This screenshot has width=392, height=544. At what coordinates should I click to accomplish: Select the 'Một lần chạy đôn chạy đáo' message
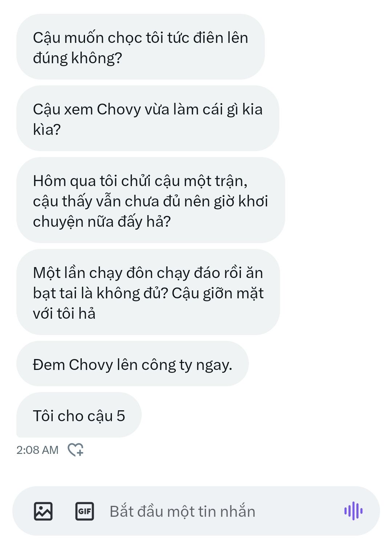[148, 292]
